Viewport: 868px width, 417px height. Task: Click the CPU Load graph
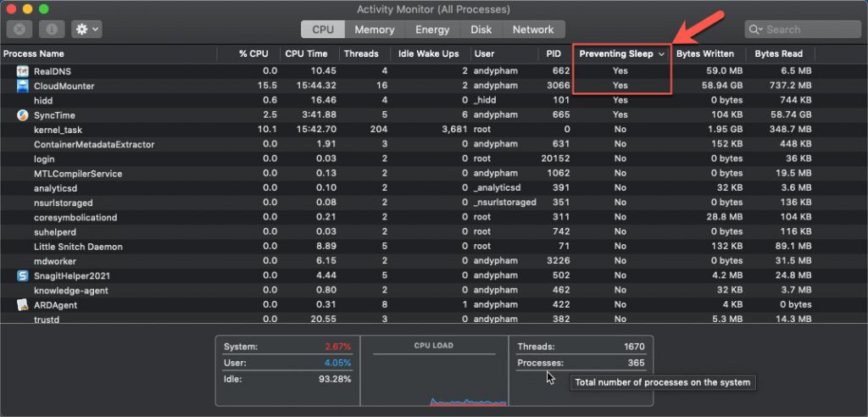[432, 377]
